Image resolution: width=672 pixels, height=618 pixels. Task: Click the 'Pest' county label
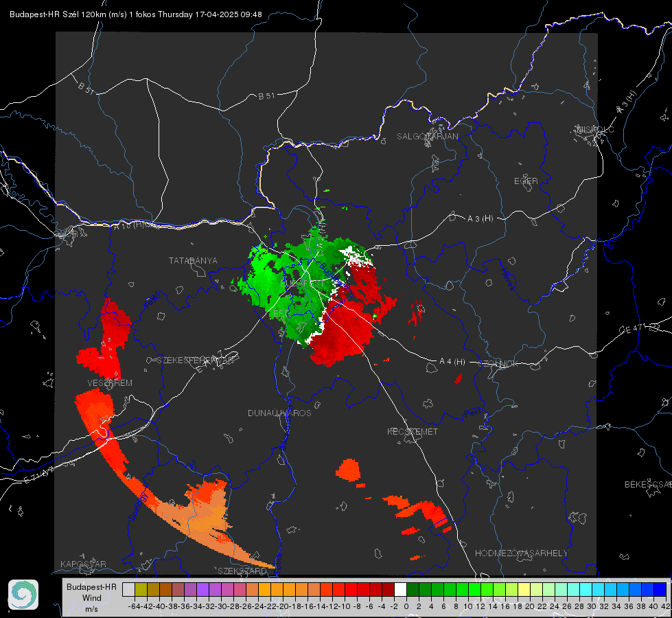tap(473, 413)
